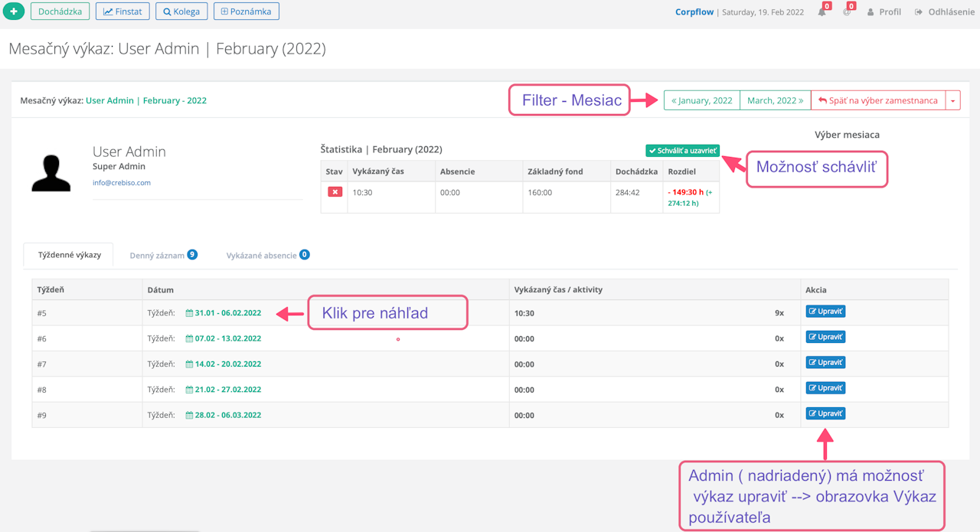Switch to the Denný záznam tab
The width and height of the screenshot is (980, 532).
(x=163, y=255)
